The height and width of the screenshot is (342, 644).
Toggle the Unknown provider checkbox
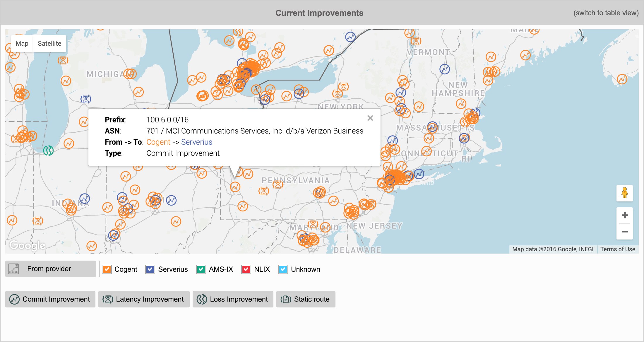point(283,269)
